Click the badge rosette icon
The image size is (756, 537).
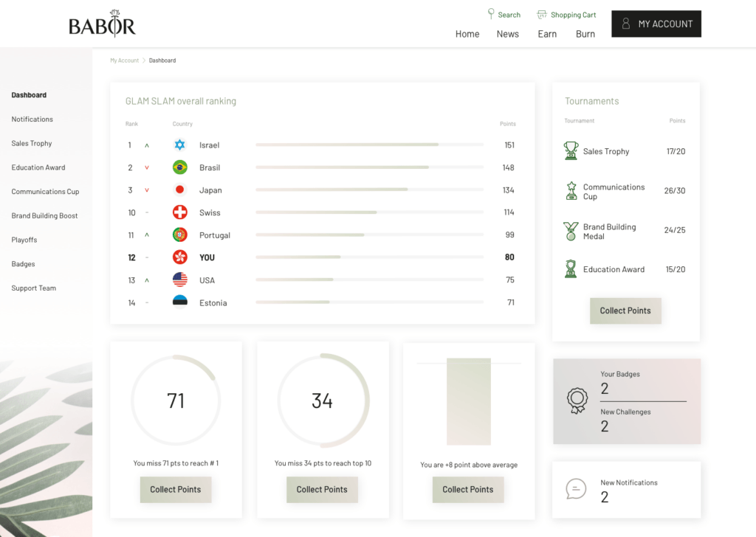(x=577, y=401)
